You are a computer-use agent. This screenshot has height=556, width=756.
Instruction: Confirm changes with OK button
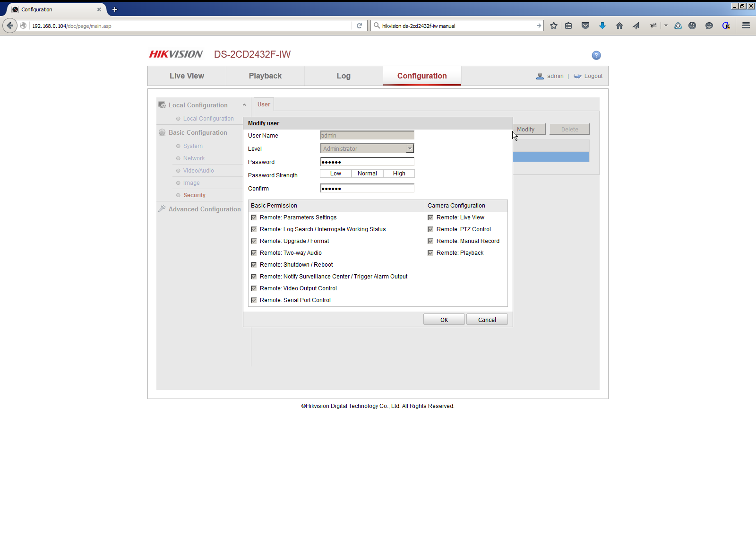(x=444, y=320)
